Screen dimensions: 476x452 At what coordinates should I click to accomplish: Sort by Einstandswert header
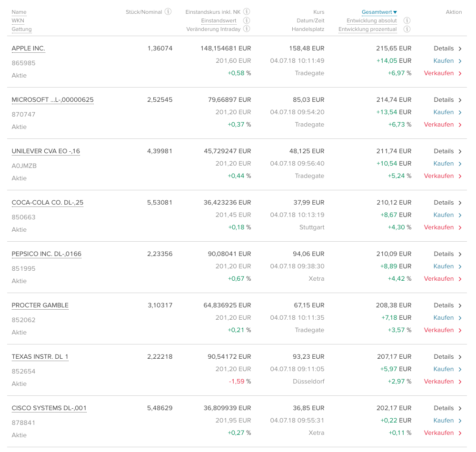[218, 20]
